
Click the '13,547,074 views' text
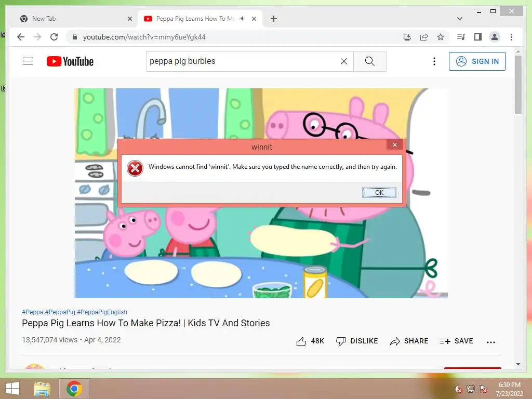[49, 340]
